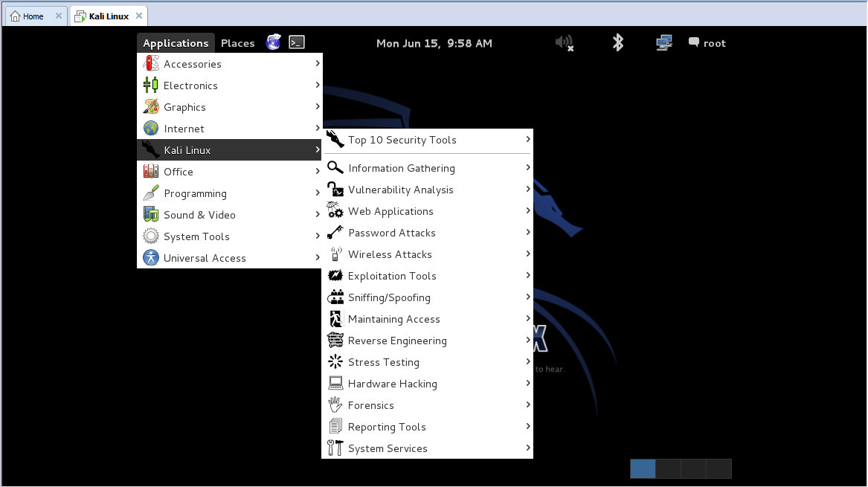Expand the System Services submenu arrow
The height and width of the screenshot is (487, 868).
click(527, 448)
